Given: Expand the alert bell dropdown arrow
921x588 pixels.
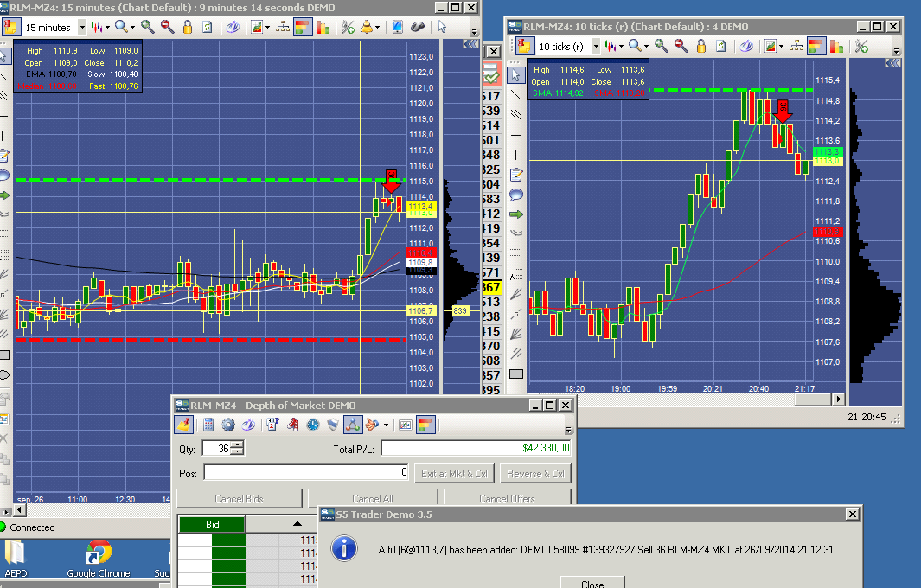Looking at the screenshot, I should point(377,28).
